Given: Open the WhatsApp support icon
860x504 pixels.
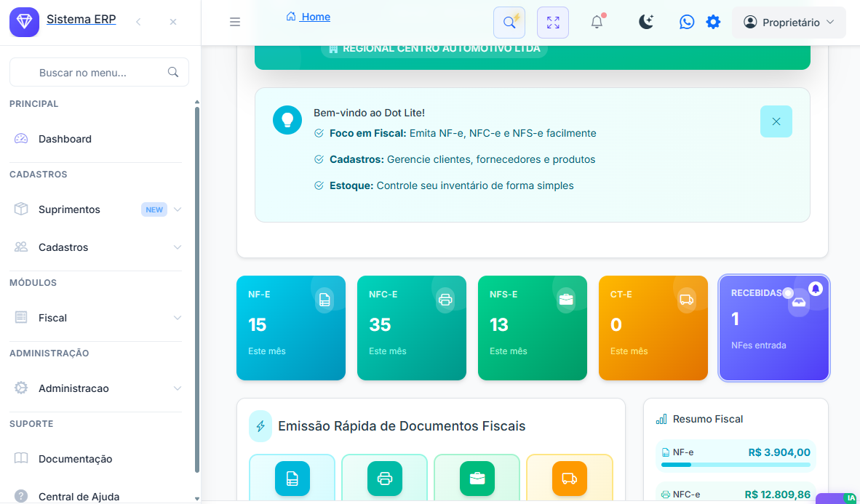Looking at the screenshot, I should tap(687, 22).
